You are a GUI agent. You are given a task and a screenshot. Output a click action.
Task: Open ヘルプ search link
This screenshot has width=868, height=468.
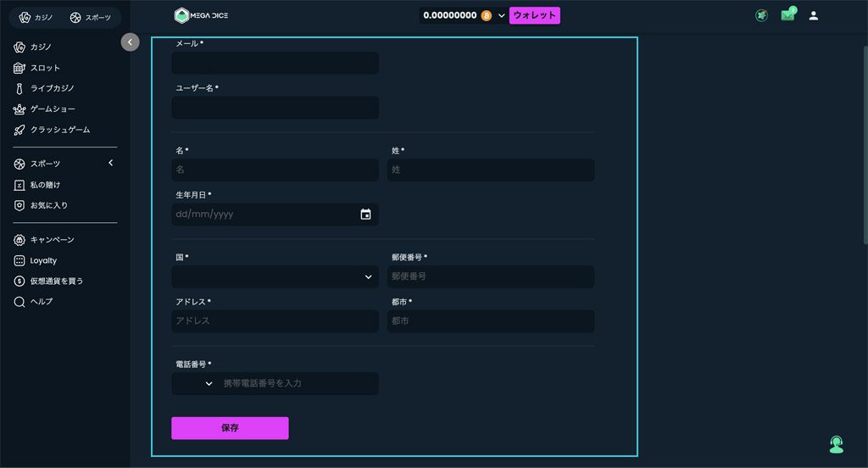tap(33, 301)
